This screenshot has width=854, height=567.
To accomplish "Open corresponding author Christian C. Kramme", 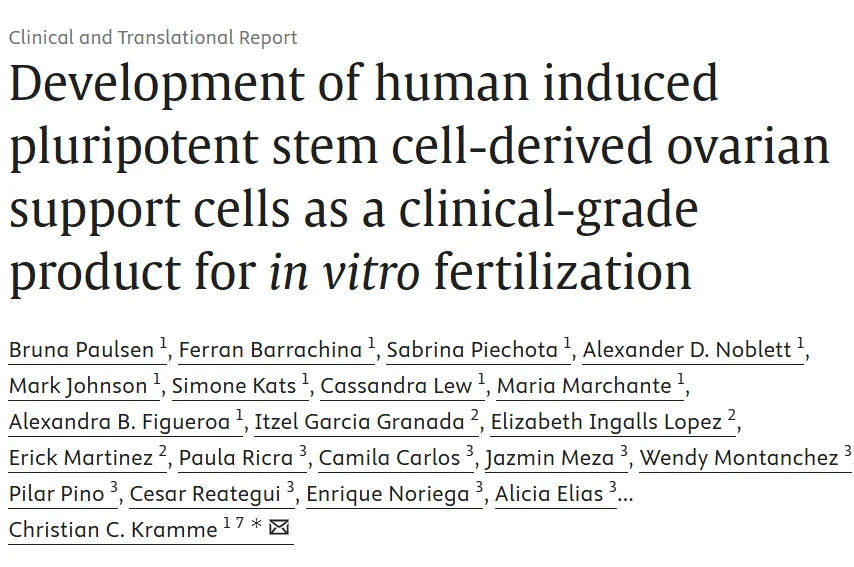I will [113, 530].
